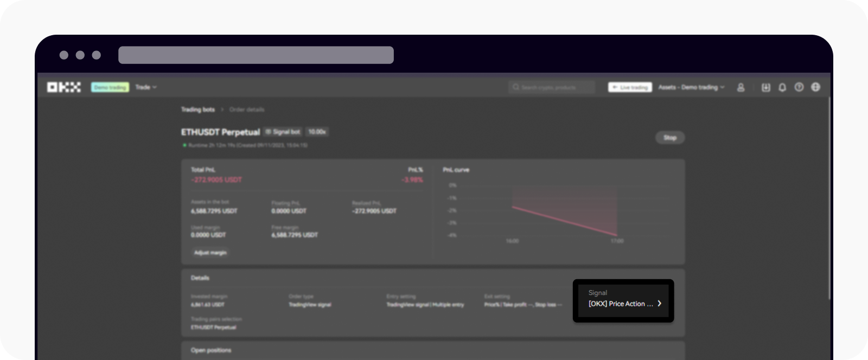Click the Open positions heading

[x=211, y=350]
